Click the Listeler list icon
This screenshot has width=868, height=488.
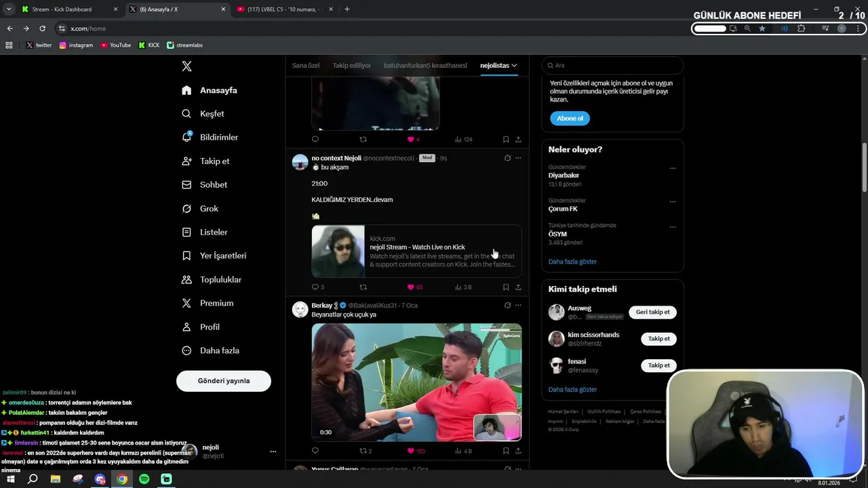click(186, 232)
